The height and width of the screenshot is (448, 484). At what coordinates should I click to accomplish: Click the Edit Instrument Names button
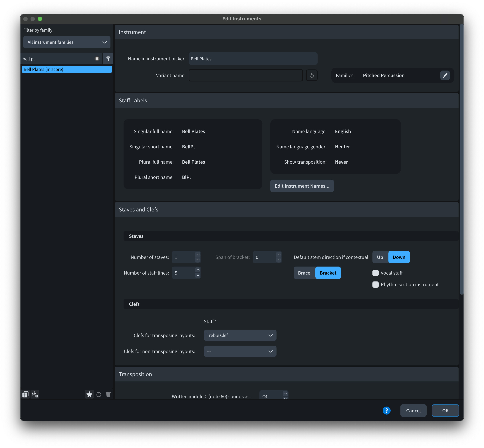pos(302,186)
